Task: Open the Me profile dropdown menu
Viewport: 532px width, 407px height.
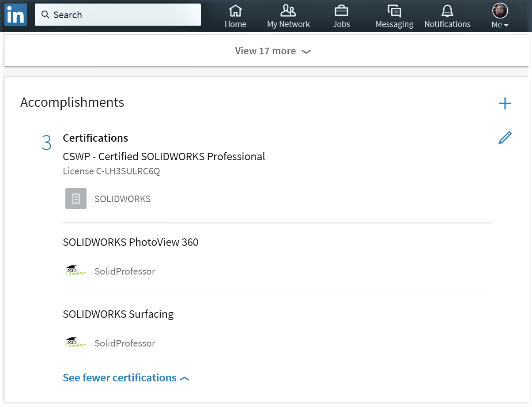Action: click(x=500, y=16)
